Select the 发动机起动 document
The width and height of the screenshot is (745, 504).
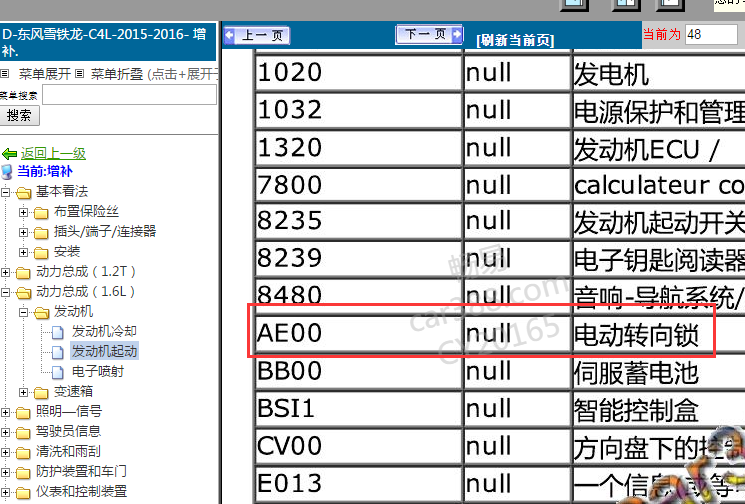click(104, 351)
